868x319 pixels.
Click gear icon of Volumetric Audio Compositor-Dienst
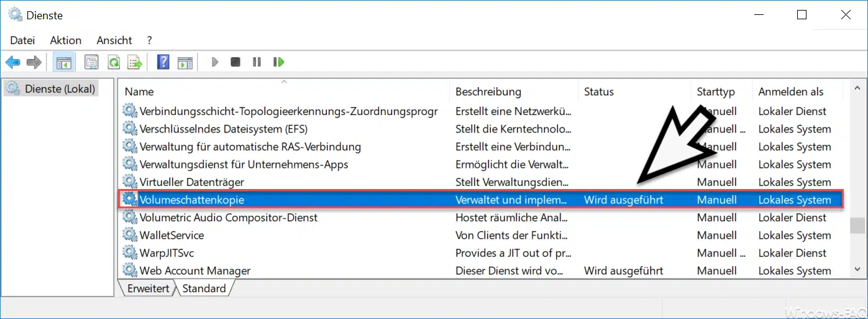point(129,218)
